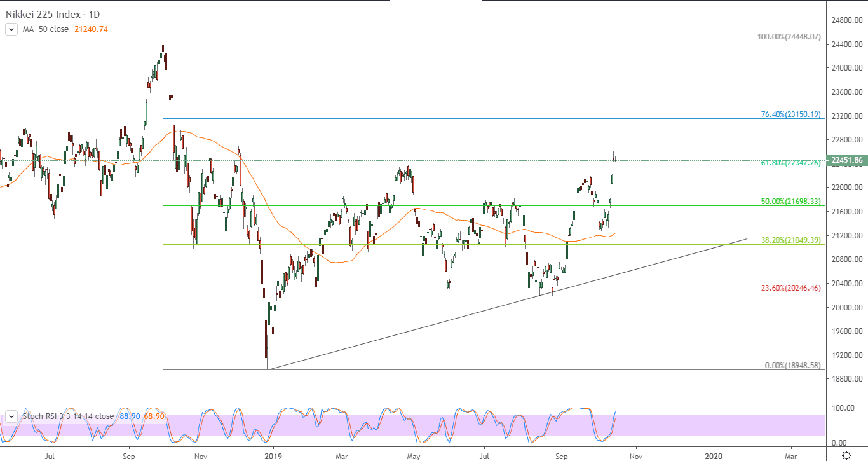The height and width of the screenshot is (461, 868).
Task: Click the Stoch RSI value 68.90
Action: pyautogui.click(x=154, y=416)
